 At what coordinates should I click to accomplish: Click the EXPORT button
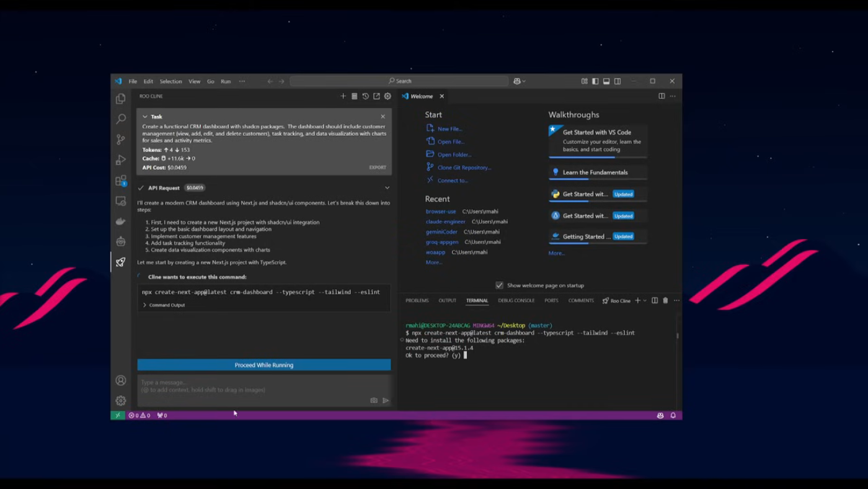click(378, 168)
